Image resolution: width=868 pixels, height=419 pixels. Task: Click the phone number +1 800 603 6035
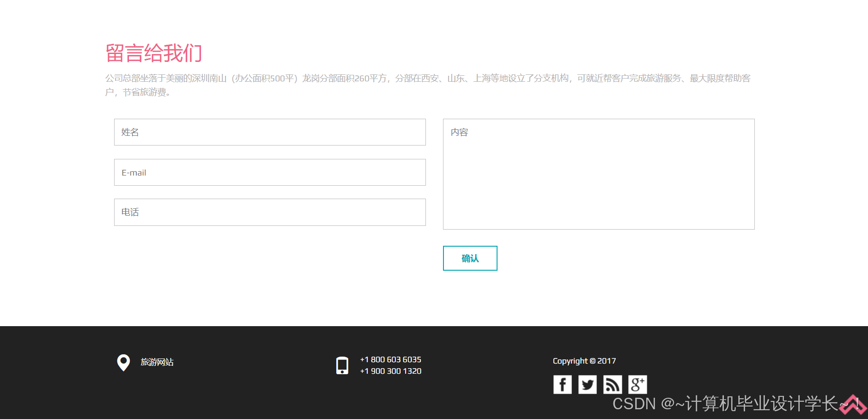tap(390, 359)
